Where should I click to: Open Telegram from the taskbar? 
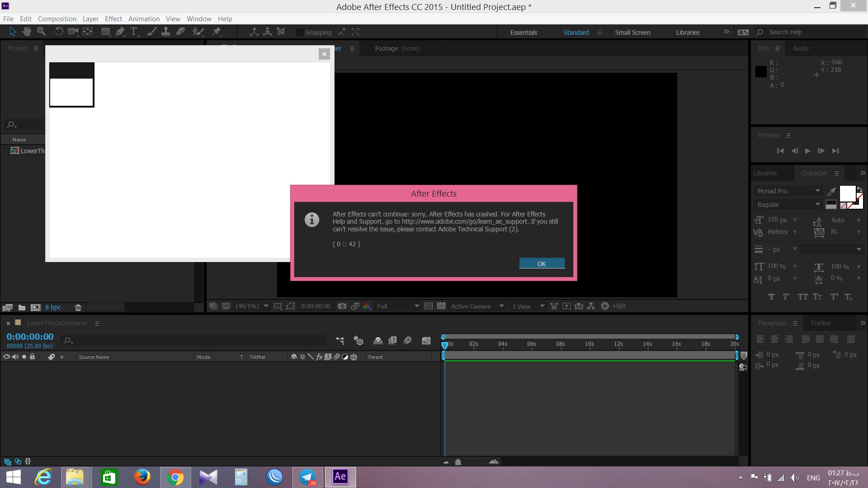click(307, 477)
